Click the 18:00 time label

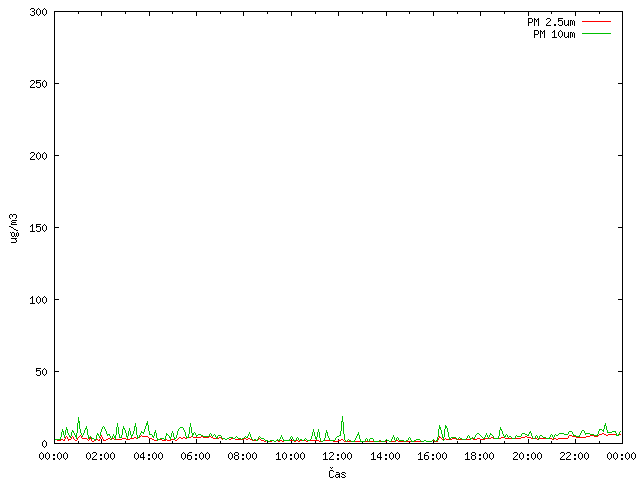coord(480,456)
